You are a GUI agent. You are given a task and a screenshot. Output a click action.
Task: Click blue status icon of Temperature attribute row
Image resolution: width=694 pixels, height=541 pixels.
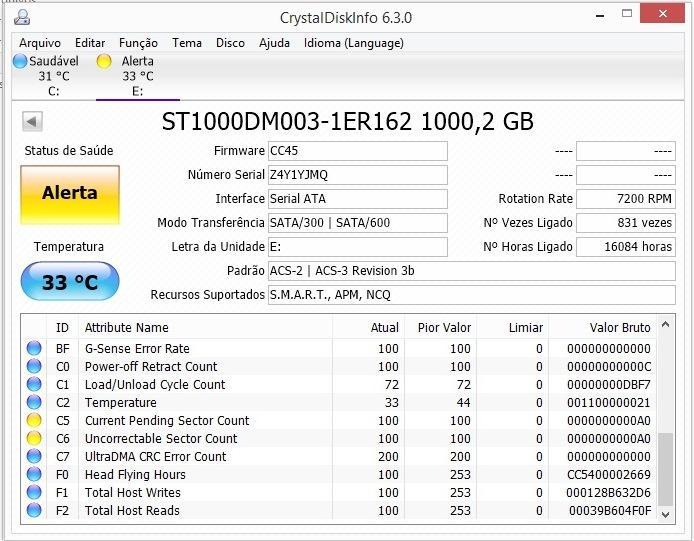pyautogui.click(x=34, y=402)
